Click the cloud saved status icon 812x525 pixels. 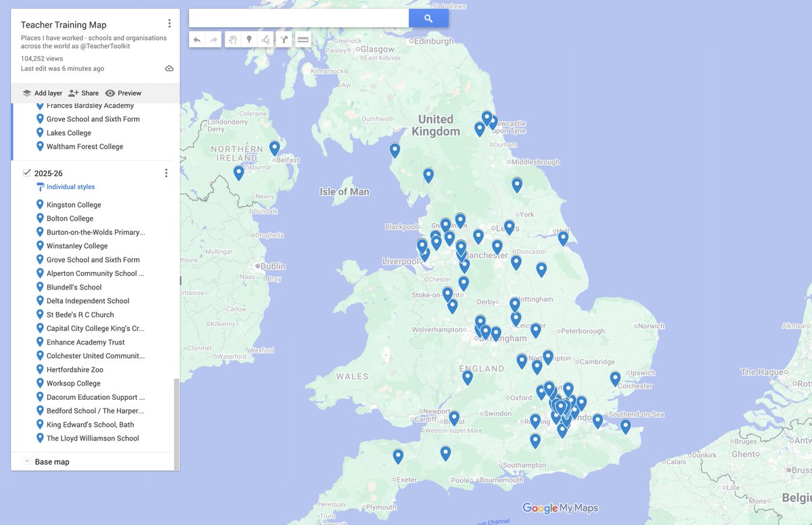[x=169, y=68]
